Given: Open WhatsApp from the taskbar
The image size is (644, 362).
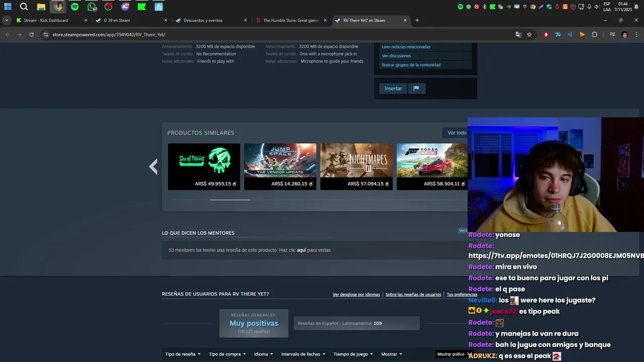Looking at the screenshot, I should (92, 7).
